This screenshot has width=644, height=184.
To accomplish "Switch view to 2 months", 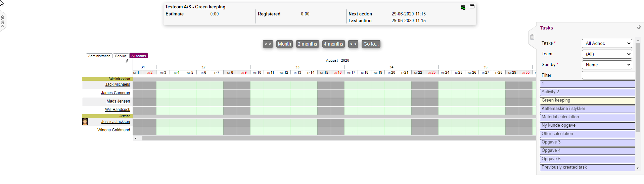I will (x=307, y=44).
